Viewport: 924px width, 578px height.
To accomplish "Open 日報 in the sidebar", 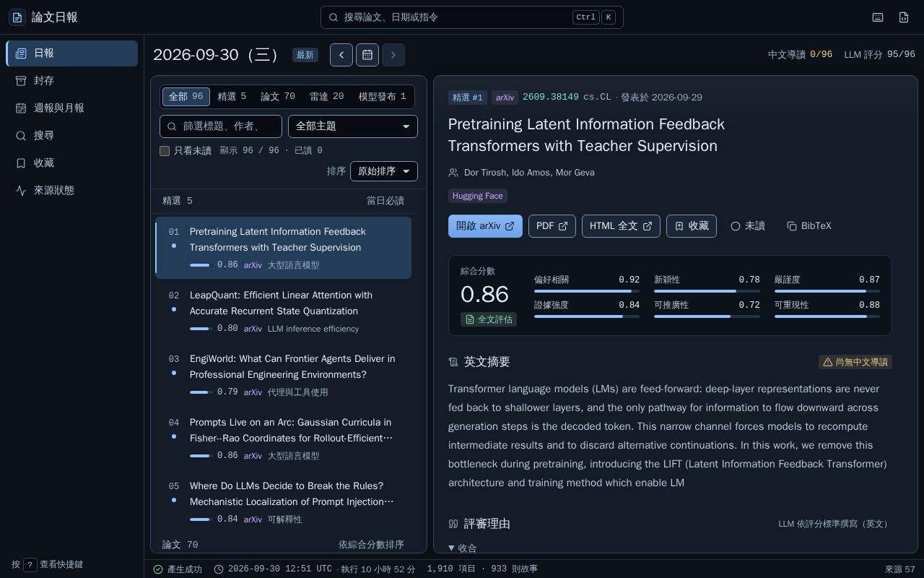I will tap(72, 53).
